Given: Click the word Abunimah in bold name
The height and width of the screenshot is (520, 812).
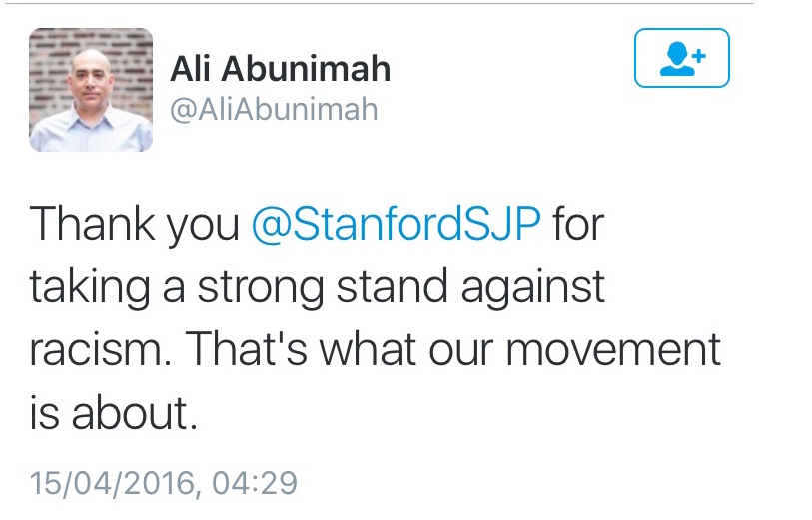Looking at the screenshot, I should pyautogui.click(x=306, y=68).
